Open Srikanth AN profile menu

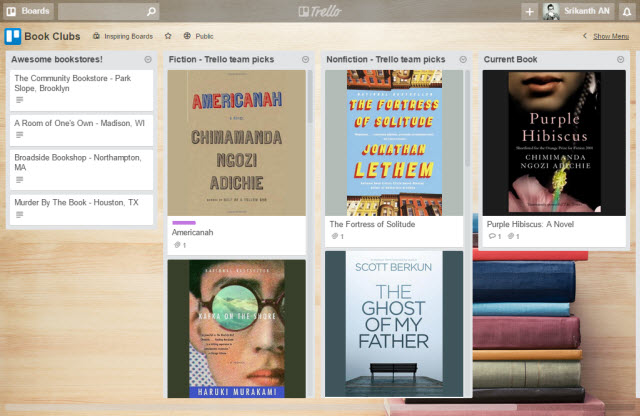(578, 11)
